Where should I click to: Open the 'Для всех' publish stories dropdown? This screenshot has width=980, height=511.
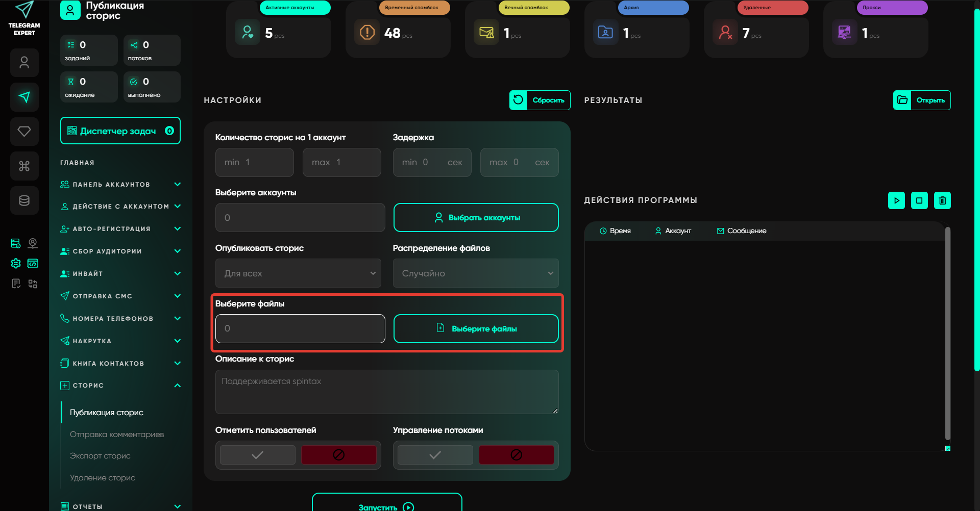(x=298, y=273)
